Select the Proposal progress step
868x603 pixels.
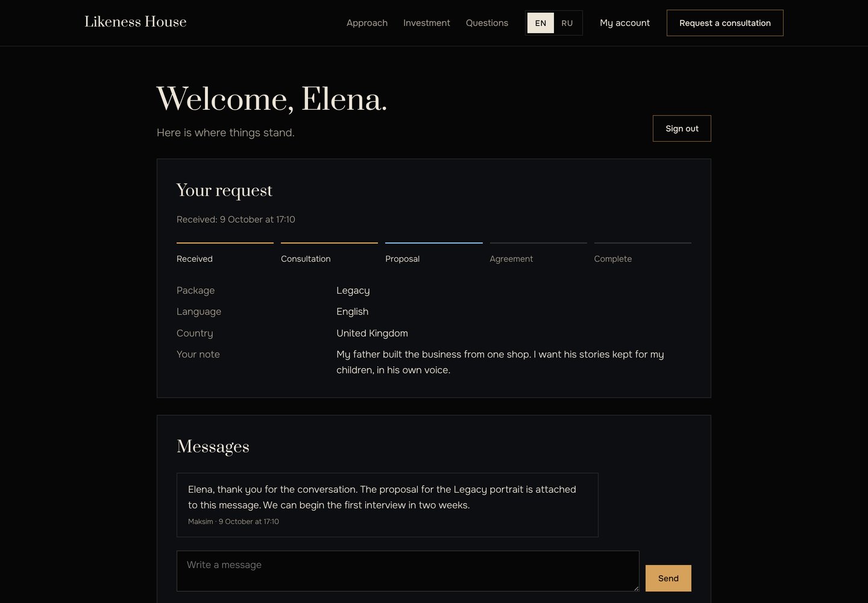pyautogui.click(x=434, y=253)
